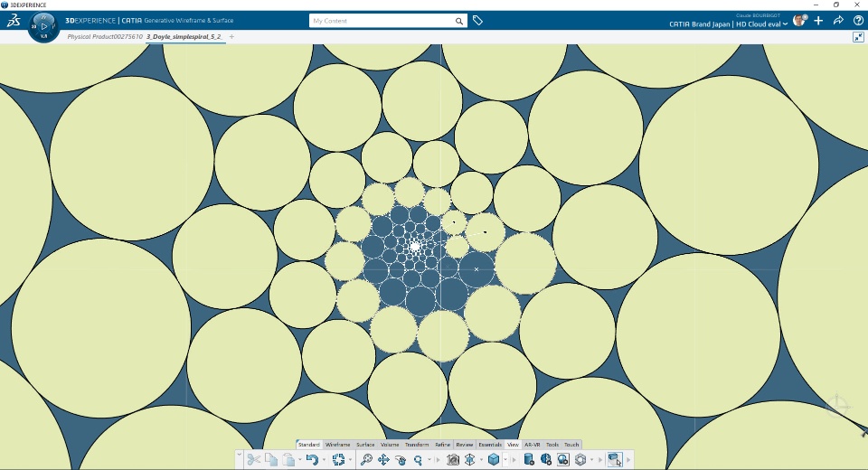This screenshot has height=470, width=868.
Task: Click the user name text in top bar
Action: pyautogui.click(x=758, y=15)
